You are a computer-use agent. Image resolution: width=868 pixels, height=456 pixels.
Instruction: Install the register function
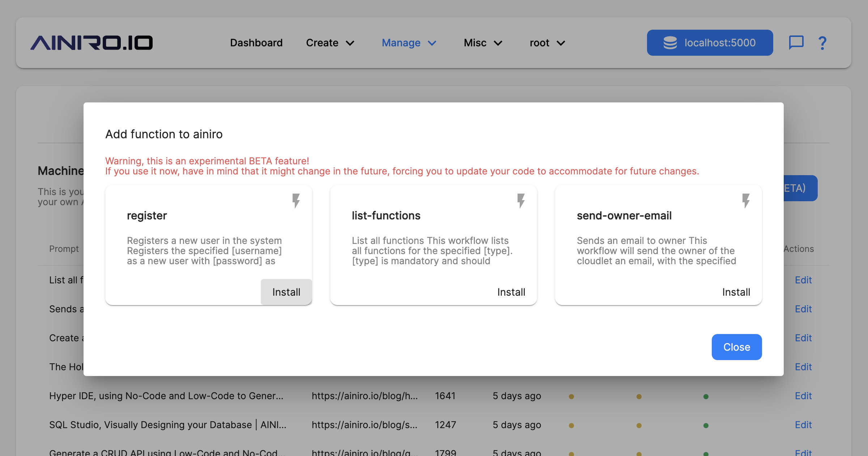pyautogui.click(x=286, y=292)
